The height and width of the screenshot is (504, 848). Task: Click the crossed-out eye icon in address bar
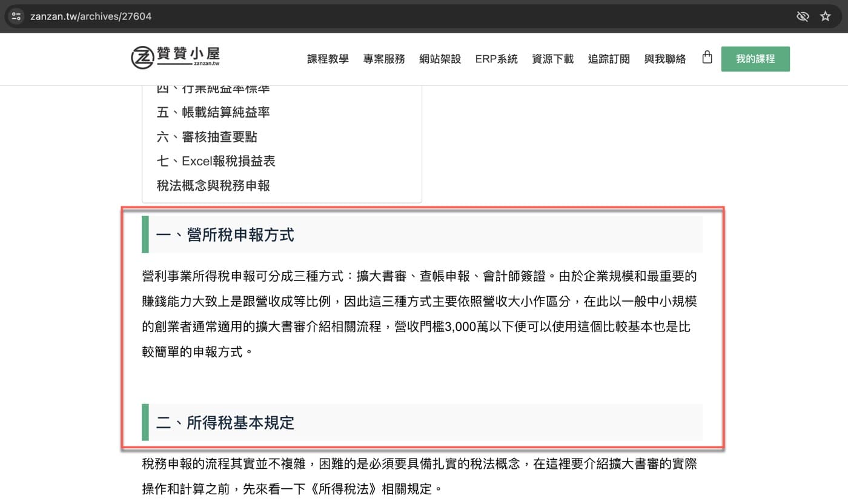(803, 16)
